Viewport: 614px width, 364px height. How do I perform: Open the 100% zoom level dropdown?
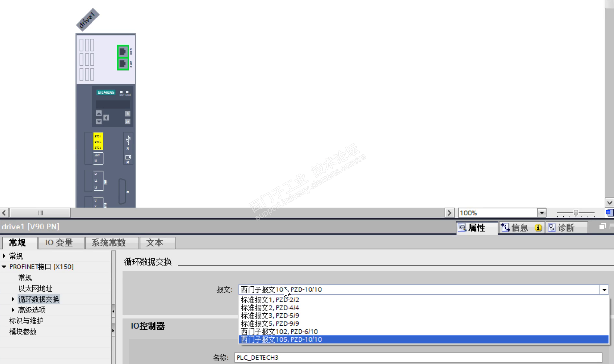tap(542, 213)
